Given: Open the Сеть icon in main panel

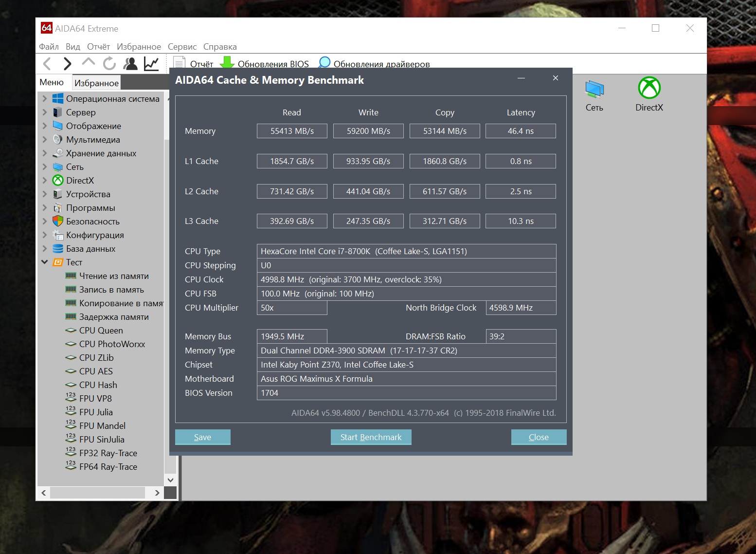Looking at the screenshot, I should tap(594, 95).
